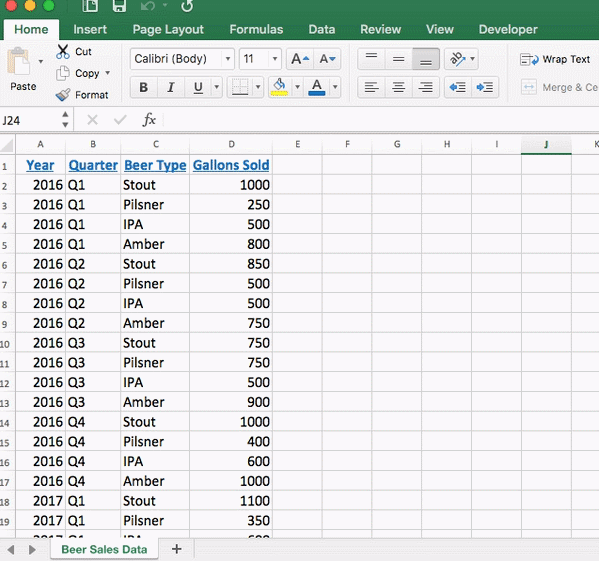The image size is (599, 561).
Task: Top-align cell contents
Action: pos(371,59)
